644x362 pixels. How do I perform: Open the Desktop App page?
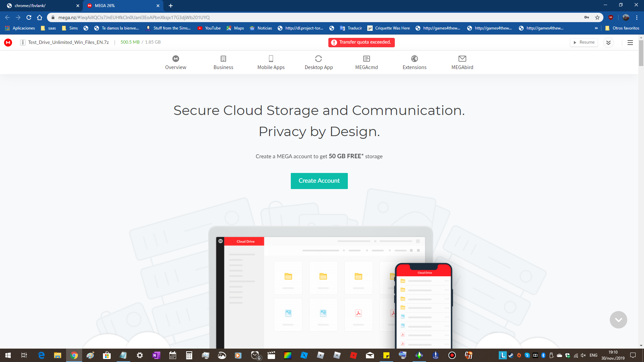319,62
